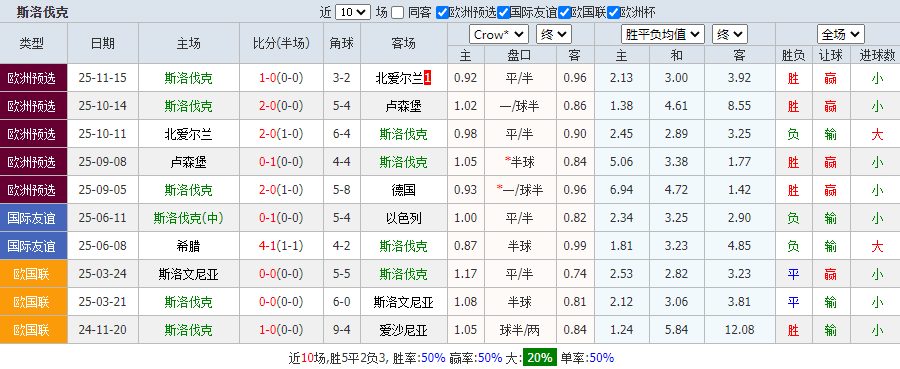Click 希腊 home team
Screen dimensions: 900x369
(x=189, y=246)
